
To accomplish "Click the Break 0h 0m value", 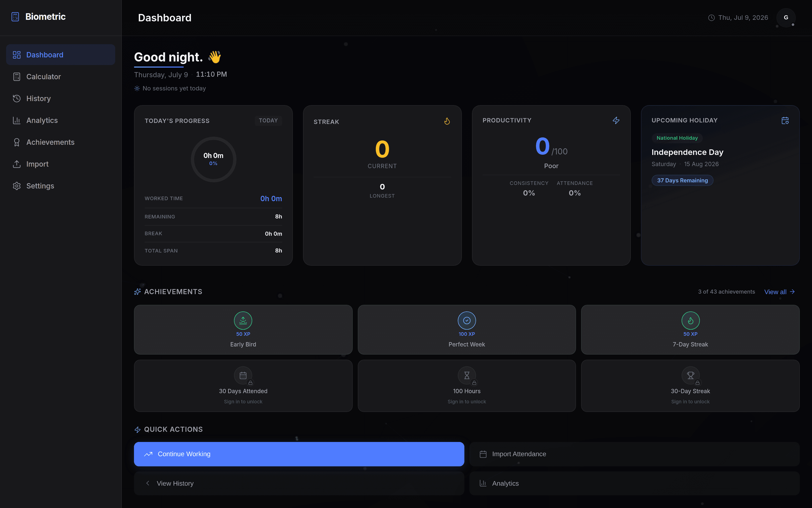I will click(x=274, y=234).
